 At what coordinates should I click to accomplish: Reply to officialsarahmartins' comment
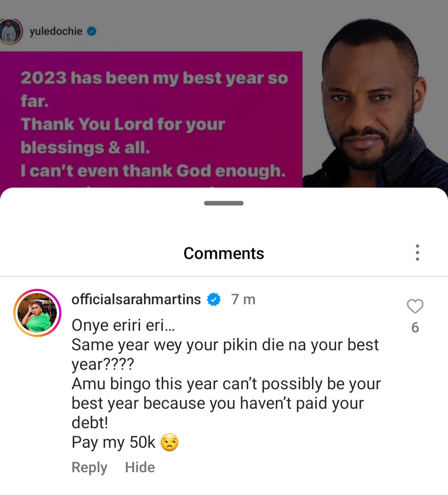pos(89,467)
